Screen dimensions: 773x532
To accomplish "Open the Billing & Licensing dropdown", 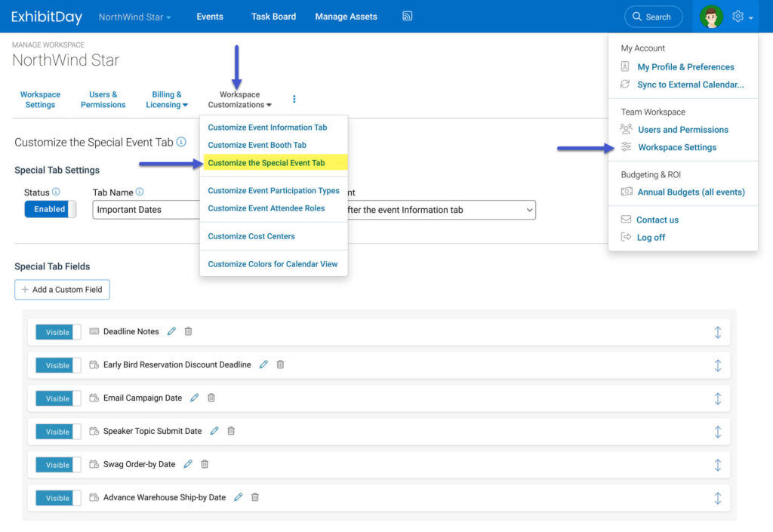I will point(167,100).
